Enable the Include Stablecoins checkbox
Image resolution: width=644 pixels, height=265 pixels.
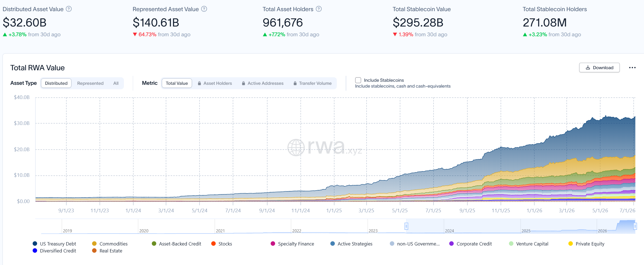[x=358, y=80]
